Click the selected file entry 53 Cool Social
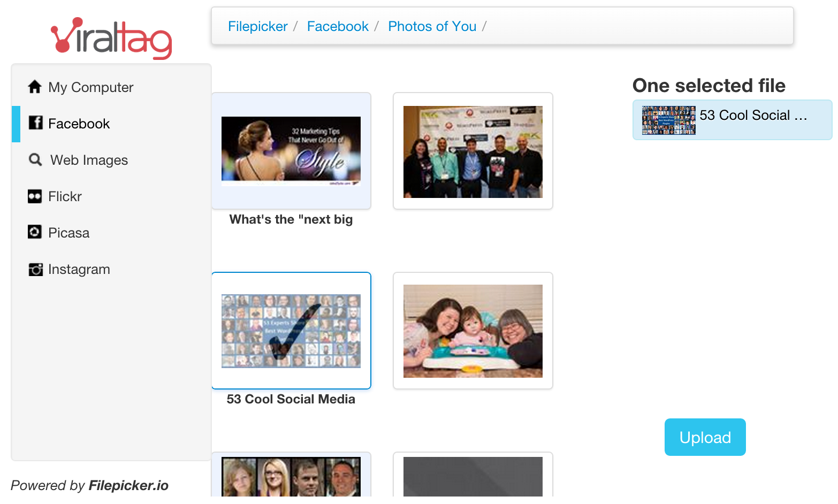The width and height of the screenshot is (838, 504). coord(733,120)
